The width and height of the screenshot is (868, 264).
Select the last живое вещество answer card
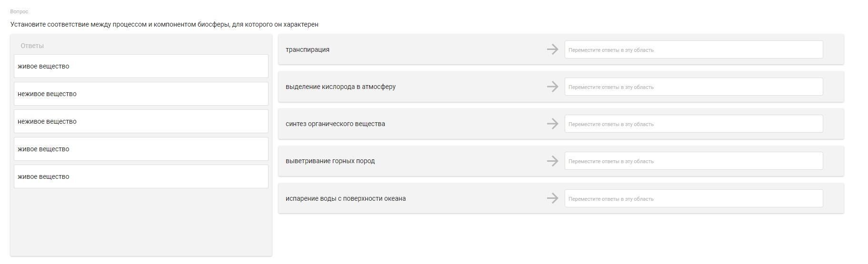[x=141, y=176]
